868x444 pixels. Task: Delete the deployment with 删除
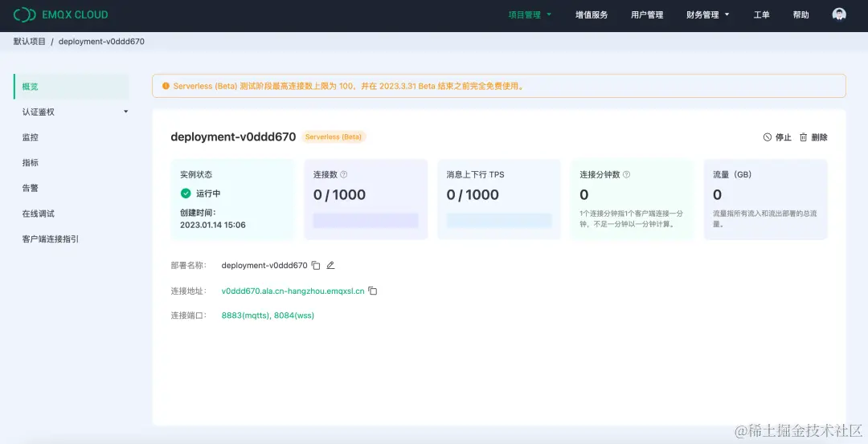(813, 137)
